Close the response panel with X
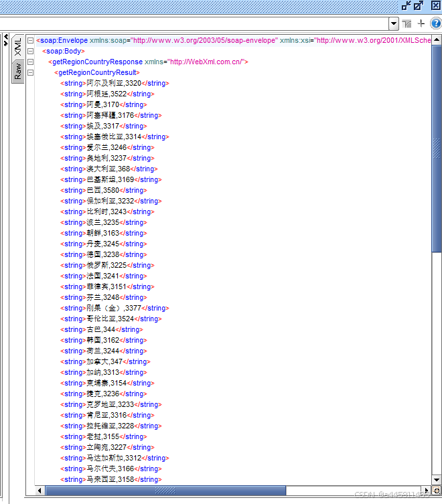Image resolution: width=442 pixels, height=504 pixels. point(436,5)
